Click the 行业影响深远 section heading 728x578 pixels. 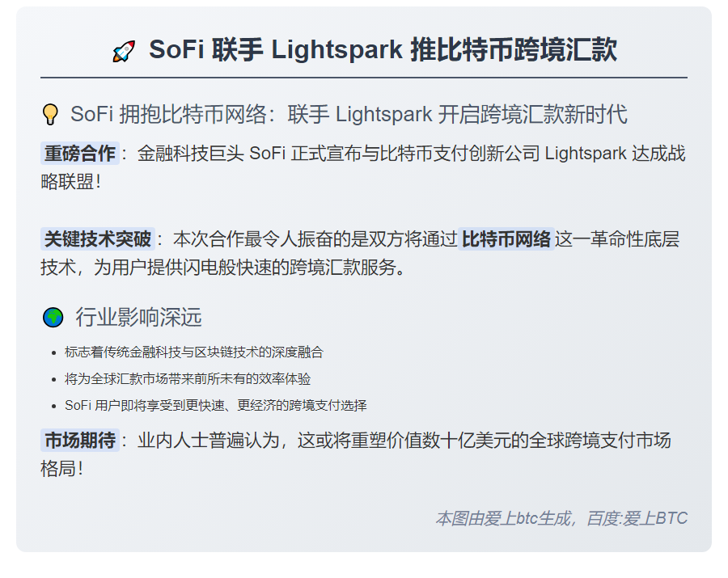[x=138, y=317]
